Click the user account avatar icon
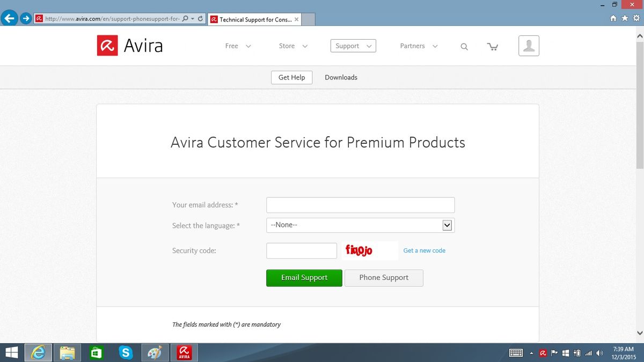Screen dimensions: 644x362 click(529, 46)
